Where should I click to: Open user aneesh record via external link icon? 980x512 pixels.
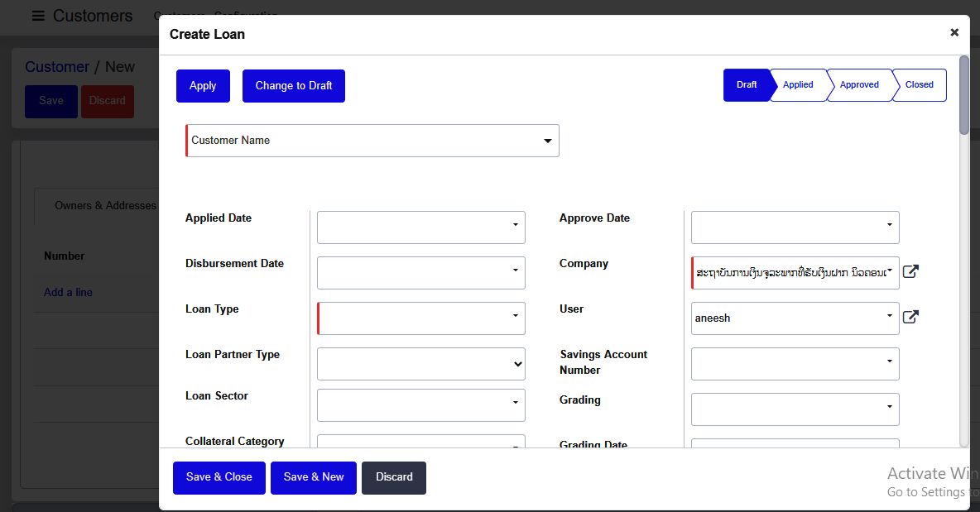click(910, 316)
